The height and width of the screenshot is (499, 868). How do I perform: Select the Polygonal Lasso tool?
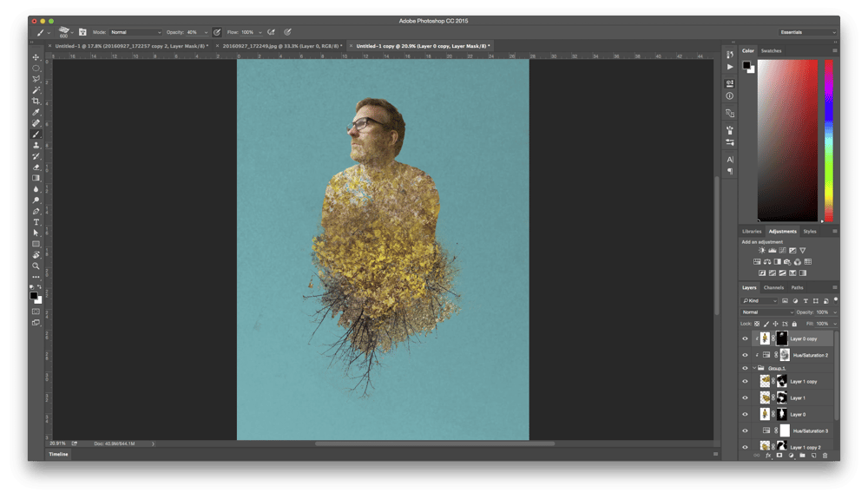tap(36, 79)
